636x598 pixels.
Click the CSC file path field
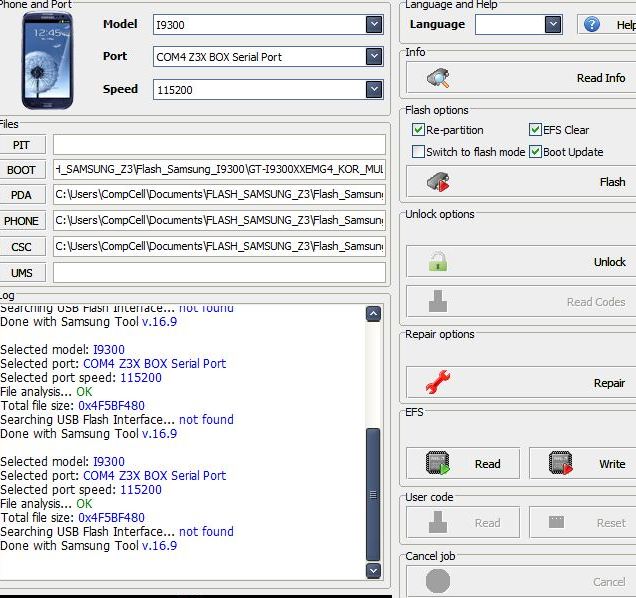pyautogui.click(x=219, y=247)
